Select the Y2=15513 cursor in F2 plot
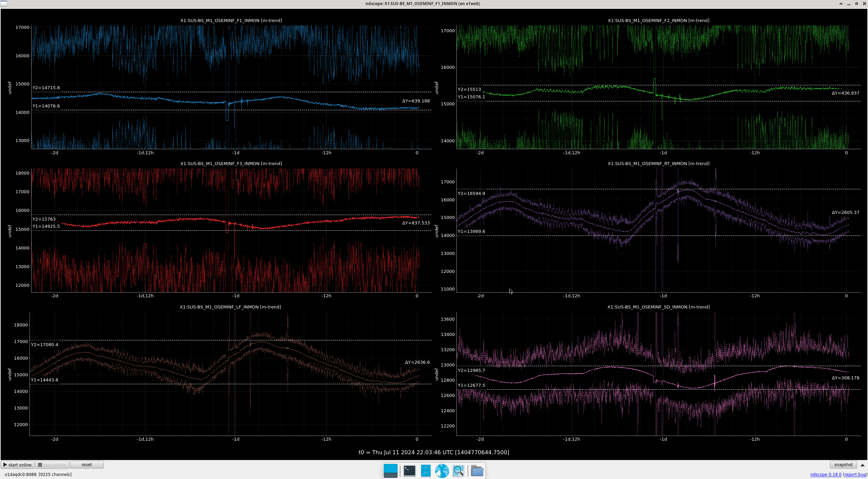The image size is (868, 479). (x=469, y=89)
